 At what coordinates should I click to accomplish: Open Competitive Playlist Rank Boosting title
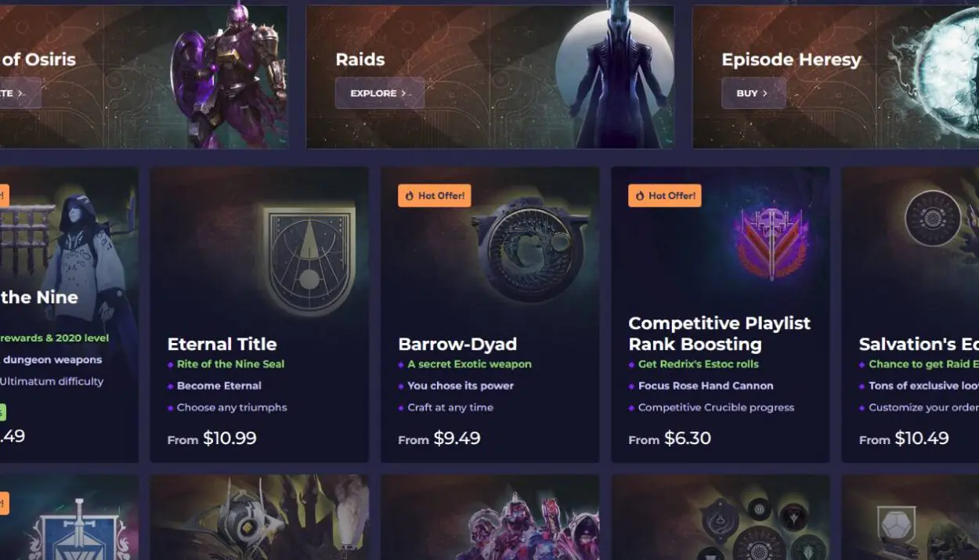click(720, 334)
